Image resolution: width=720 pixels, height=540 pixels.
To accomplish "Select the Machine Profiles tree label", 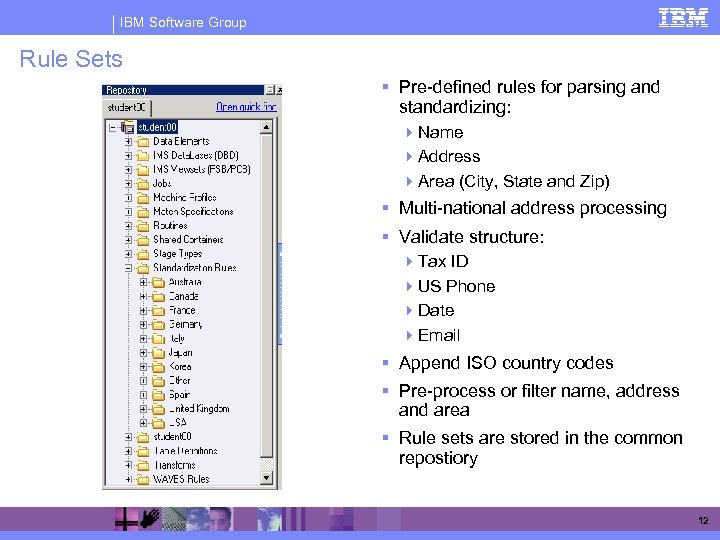I will tap(185, 198).
